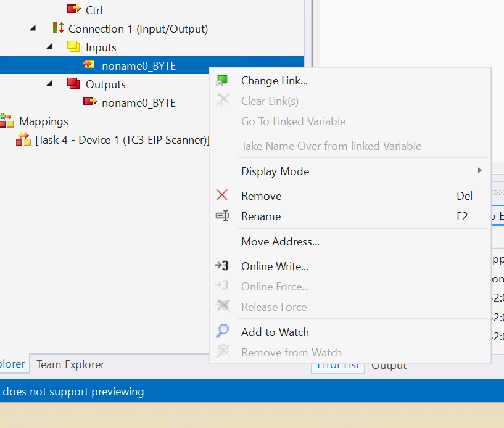Click the Mappings node icon

(7, 121)
